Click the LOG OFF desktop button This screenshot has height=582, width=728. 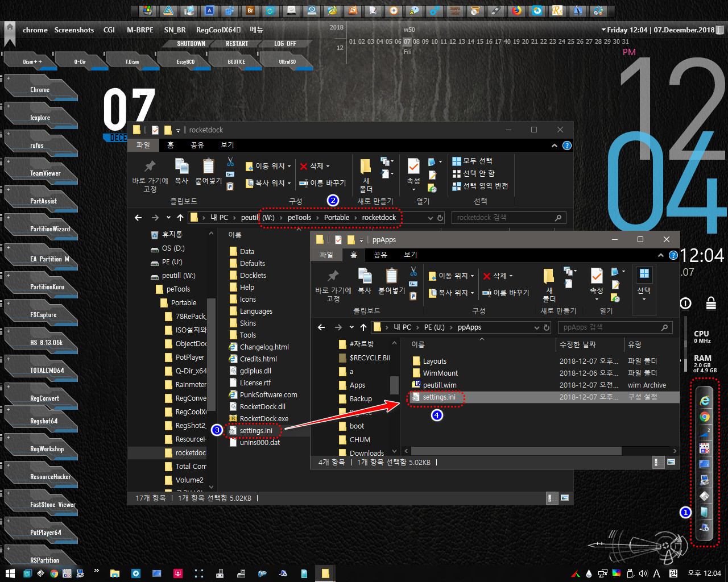285,44
